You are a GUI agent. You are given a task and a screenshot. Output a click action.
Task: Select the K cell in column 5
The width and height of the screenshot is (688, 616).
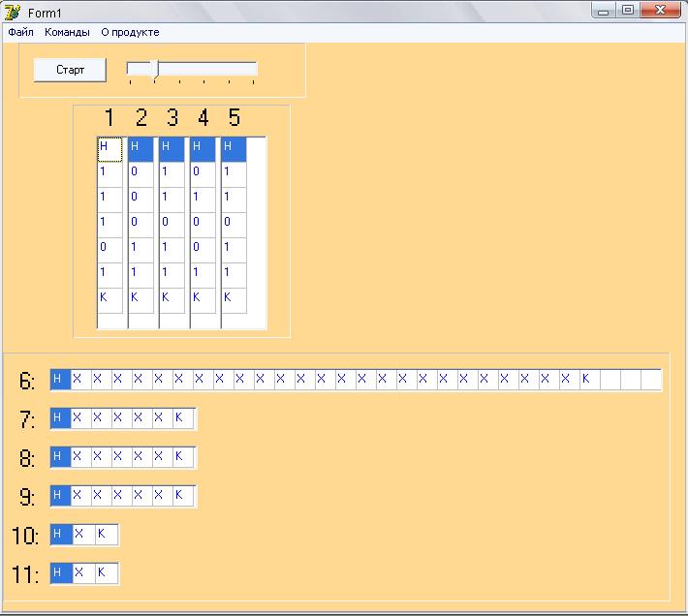click(x=234, y=301)
